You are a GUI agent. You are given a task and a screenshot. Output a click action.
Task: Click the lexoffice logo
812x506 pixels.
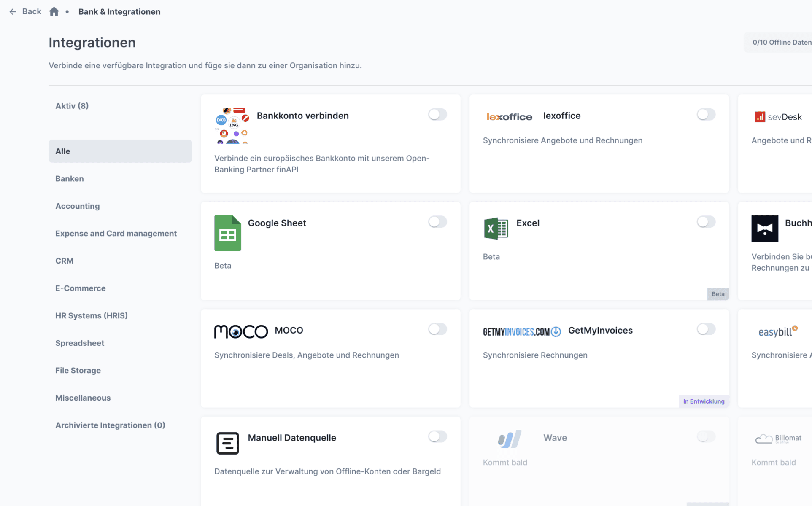pos(509,117)
